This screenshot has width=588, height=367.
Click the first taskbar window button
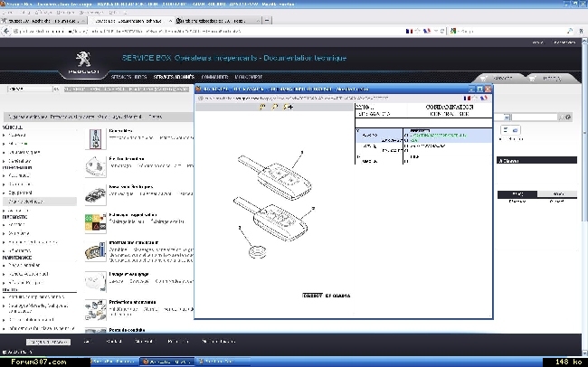click(x=115, y=362)
